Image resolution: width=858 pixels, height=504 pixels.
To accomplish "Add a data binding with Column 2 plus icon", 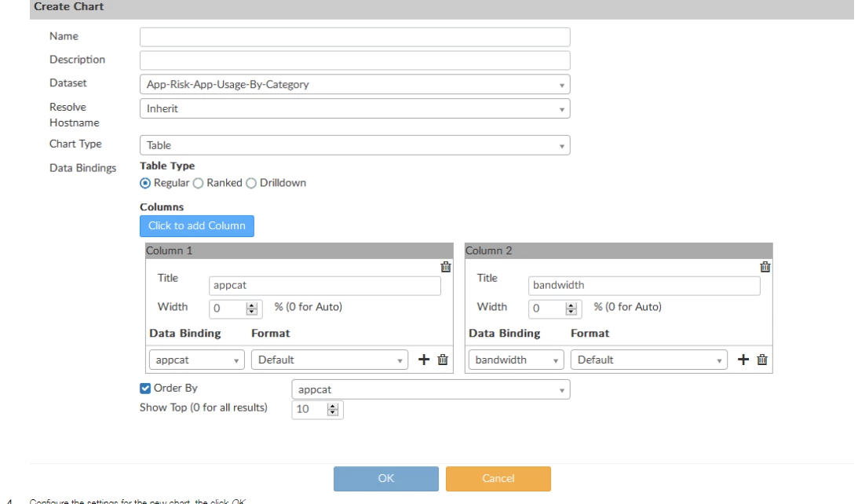I will (743, 360).
